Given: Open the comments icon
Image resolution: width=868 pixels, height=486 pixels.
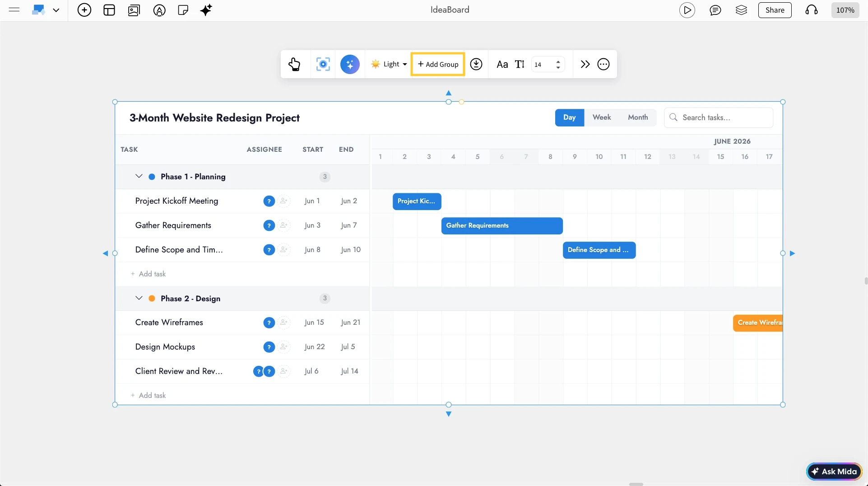Looking at the screenshot, I should click(715, 10).
